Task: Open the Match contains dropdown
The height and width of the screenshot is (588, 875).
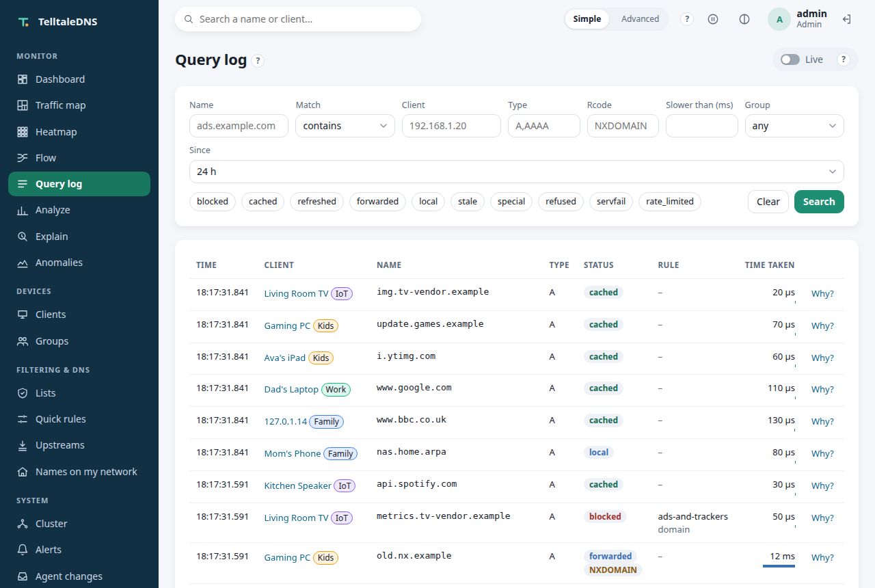Action: point(345,126)
